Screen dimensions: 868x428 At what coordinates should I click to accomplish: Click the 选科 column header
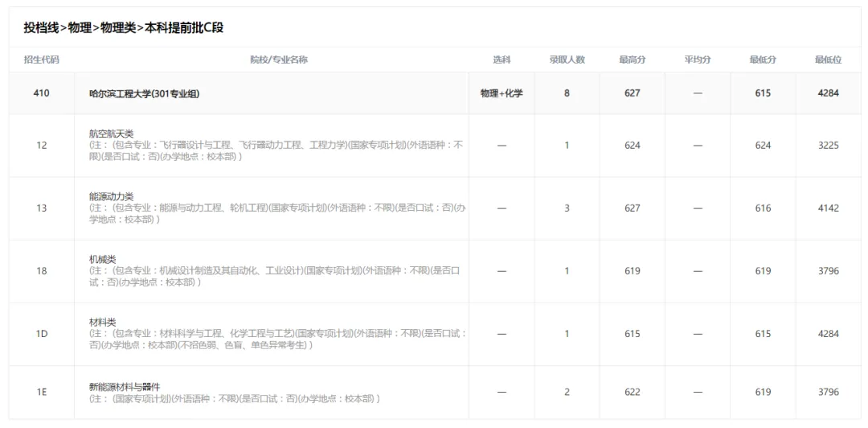(502, 60)
